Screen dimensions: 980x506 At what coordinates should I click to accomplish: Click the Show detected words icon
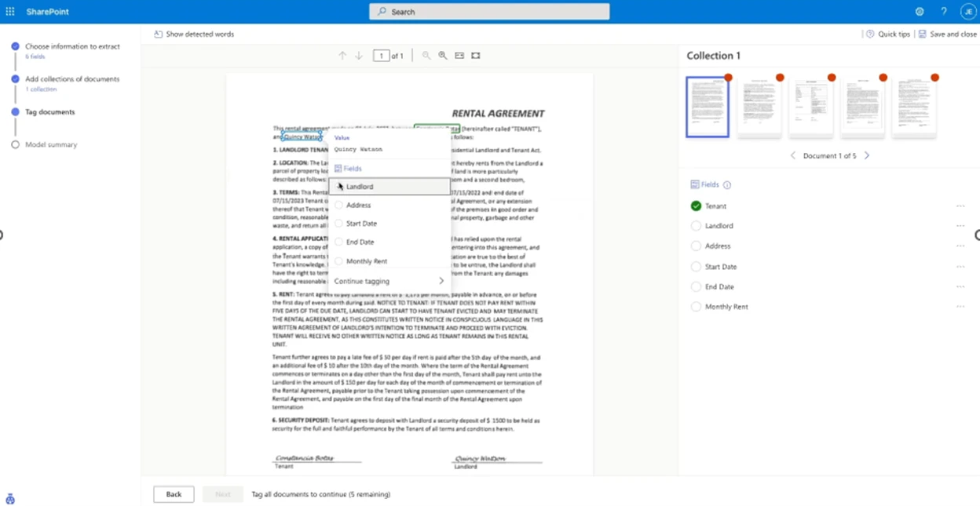160,34
